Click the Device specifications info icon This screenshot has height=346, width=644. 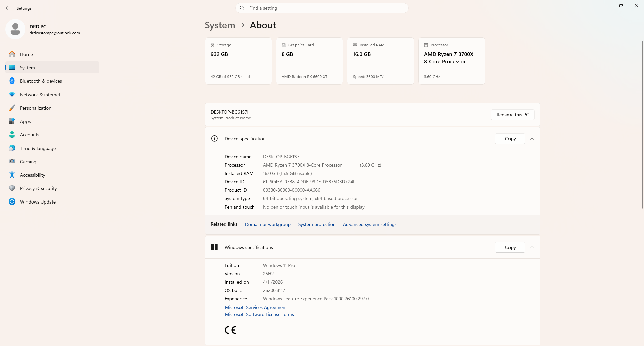click(215, 139)
